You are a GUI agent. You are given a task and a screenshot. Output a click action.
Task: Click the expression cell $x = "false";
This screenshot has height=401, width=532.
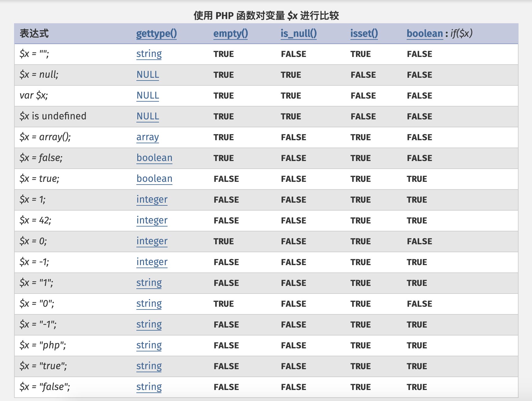45,387
